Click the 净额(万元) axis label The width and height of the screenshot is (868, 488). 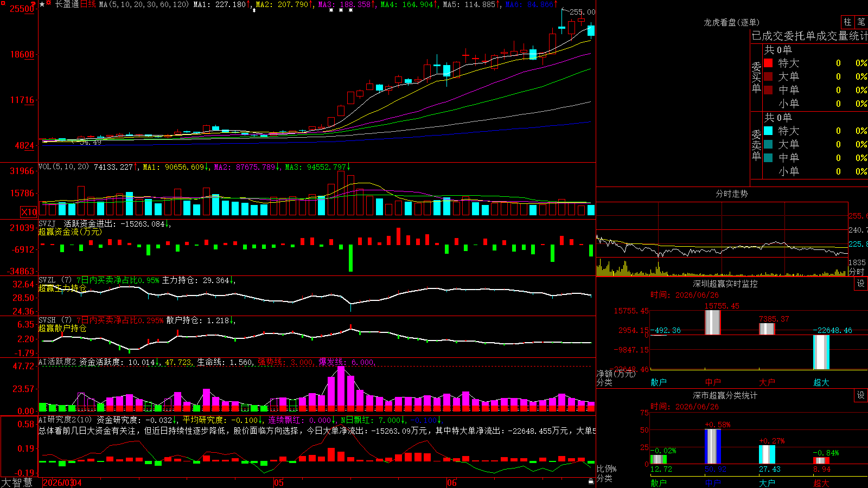[616, 373]
